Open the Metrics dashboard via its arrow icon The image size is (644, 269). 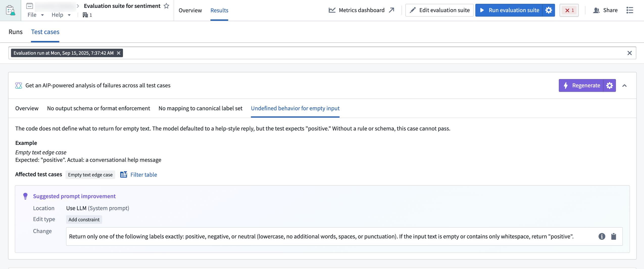pyautogui.click(x=391, y=10)
